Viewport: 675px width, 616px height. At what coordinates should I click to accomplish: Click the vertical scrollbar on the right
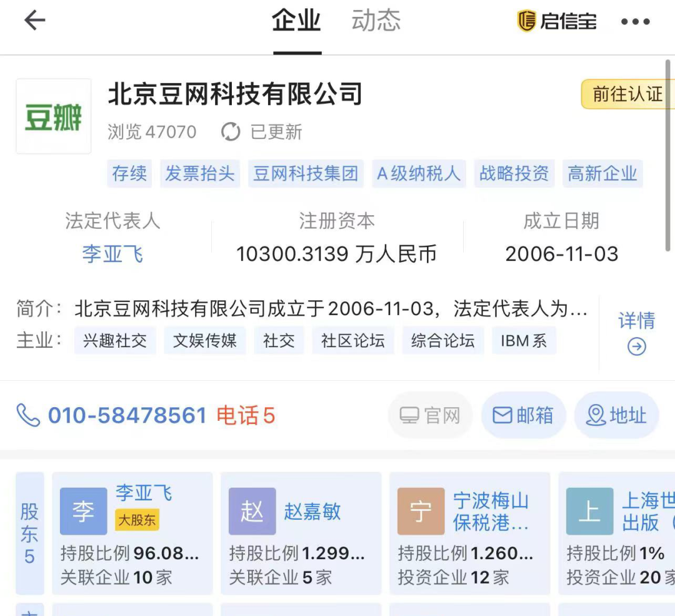pyautogui.click(x=667, y=155)
